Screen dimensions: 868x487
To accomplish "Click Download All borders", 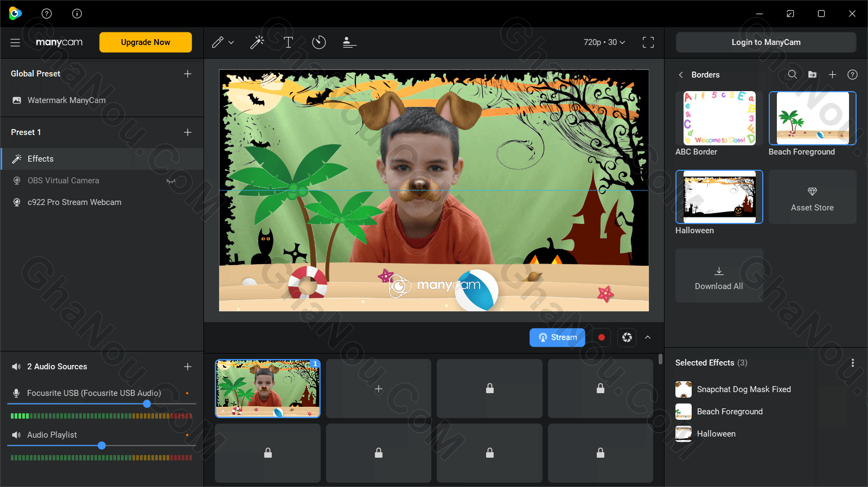I will point(719,276).
